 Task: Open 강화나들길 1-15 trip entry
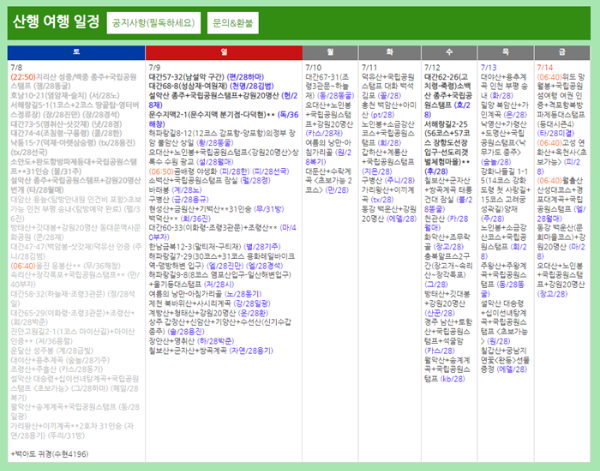tap(505, 194)
